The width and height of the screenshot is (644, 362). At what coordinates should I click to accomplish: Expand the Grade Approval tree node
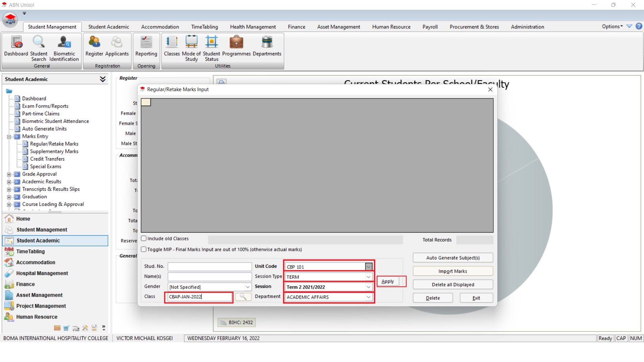pos(9,174)
